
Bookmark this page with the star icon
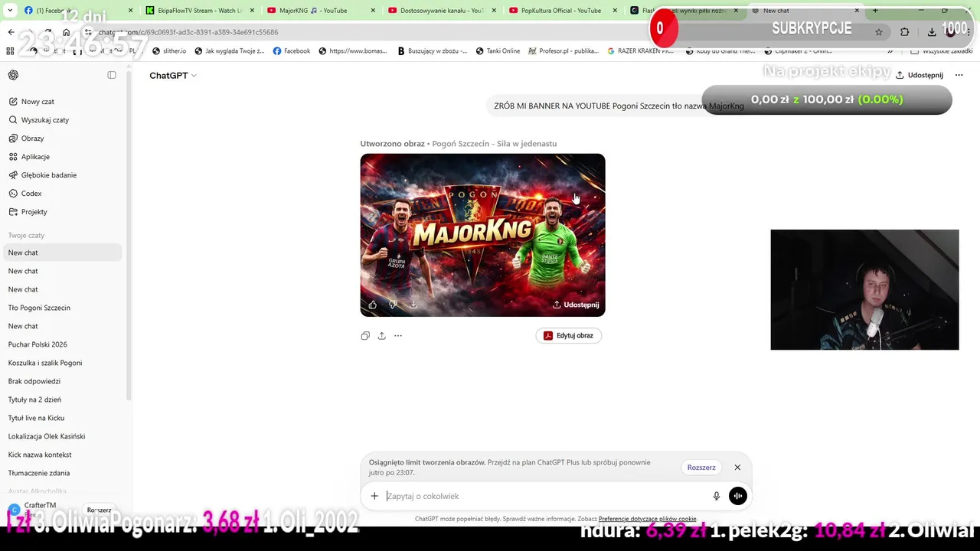pyautogui.click(x=879, y=32)
